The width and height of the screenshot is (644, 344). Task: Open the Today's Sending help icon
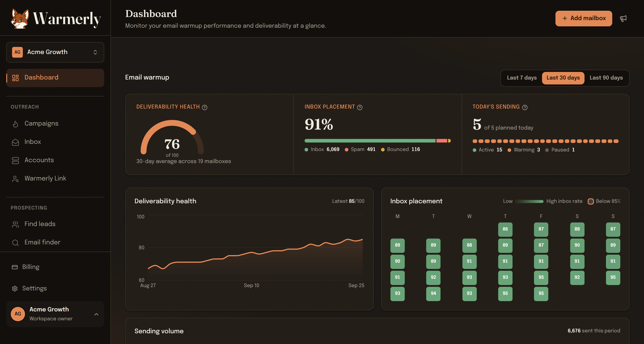tap(525, 107)
